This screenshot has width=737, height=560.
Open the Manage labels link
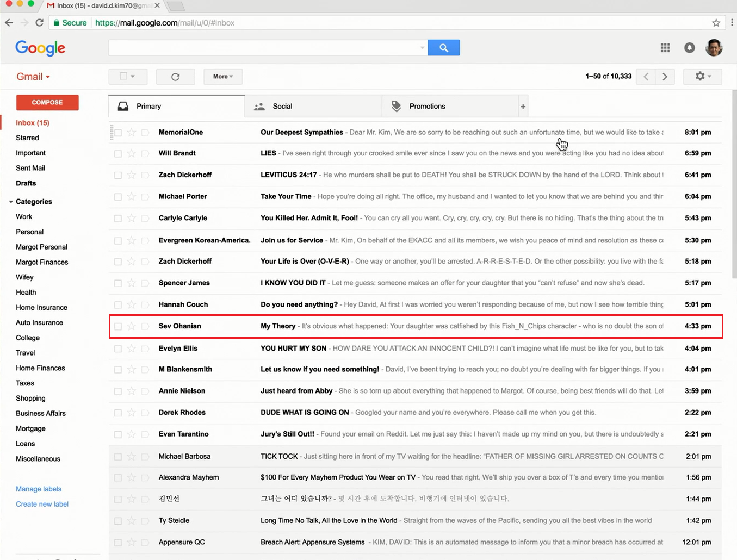pos(39,489)
